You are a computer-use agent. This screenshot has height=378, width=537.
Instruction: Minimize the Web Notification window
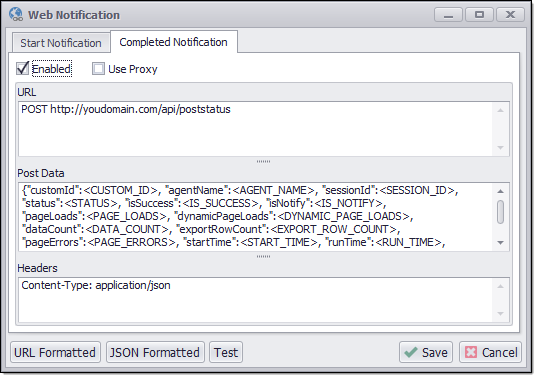(448, 15)
